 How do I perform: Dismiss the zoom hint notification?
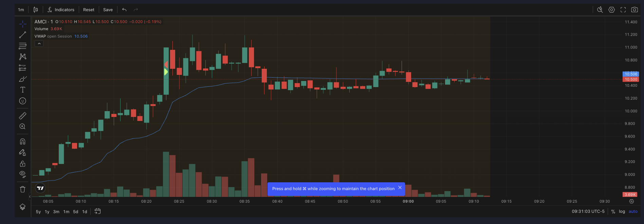[x=400, y=188]
